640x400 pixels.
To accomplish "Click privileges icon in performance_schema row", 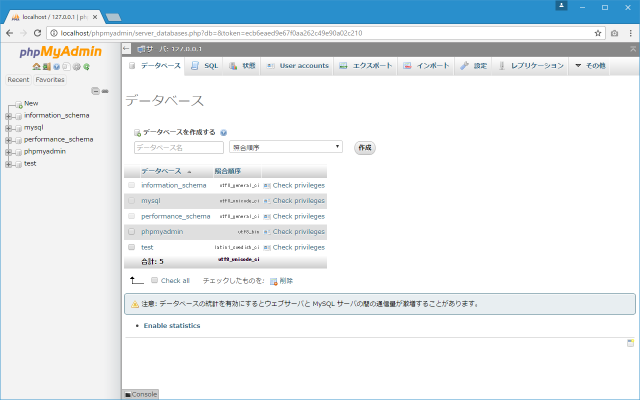I will [x=267, y=217].
